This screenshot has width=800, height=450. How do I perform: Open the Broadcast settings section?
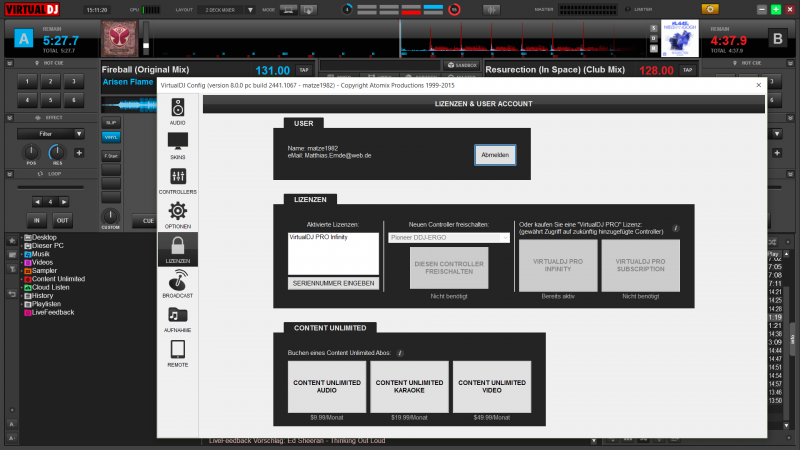click(x=178, y=284)
